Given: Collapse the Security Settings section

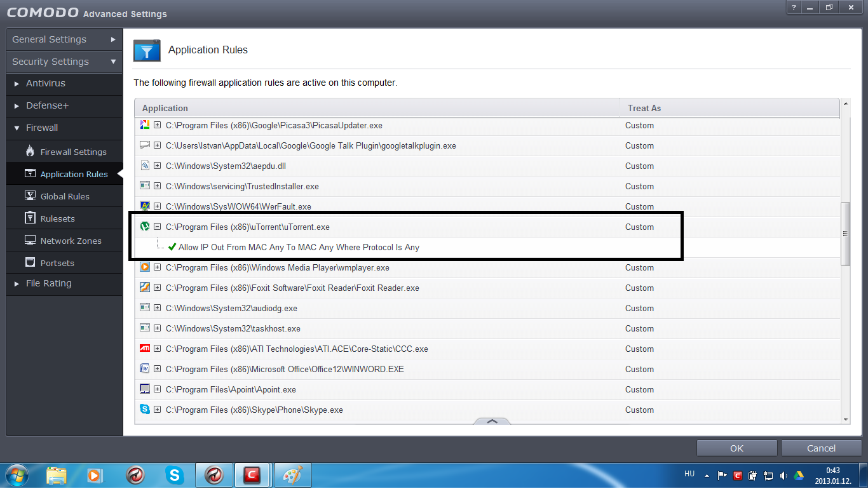Looking at the screenshot, I should tap(64, 62).
